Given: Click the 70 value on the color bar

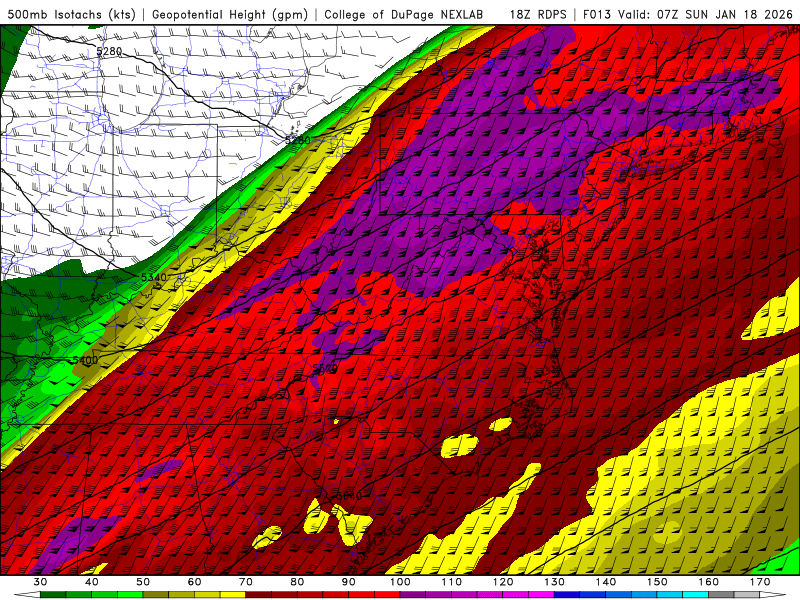Looking at the screenshot, I should [246, 582].
